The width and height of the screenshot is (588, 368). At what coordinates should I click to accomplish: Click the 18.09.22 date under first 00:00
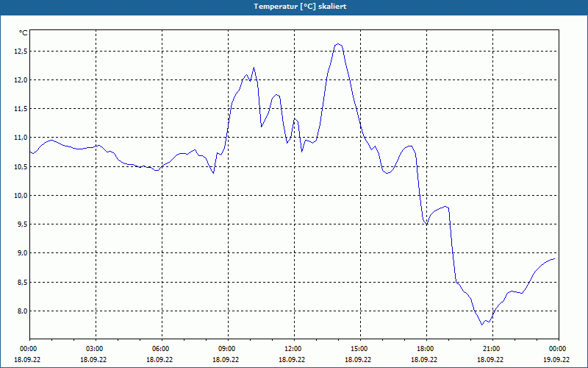(x=27, y=359)
